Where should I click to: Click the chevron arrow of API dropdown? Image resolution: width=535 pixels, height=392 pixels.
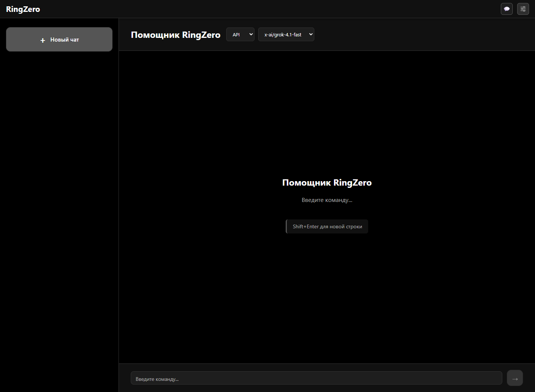click(251, 35)
